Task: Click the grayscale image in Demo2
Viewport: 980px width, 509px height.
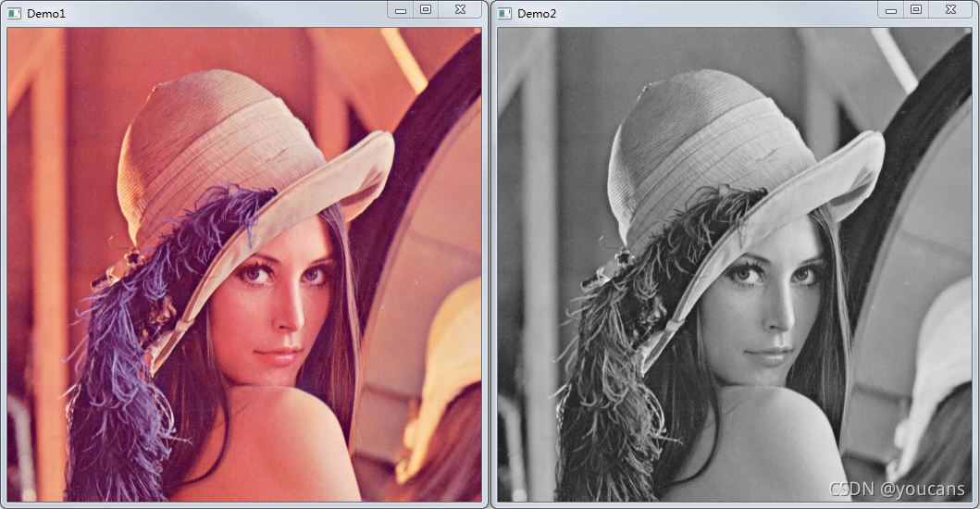Action: click(x=735, y=265)
